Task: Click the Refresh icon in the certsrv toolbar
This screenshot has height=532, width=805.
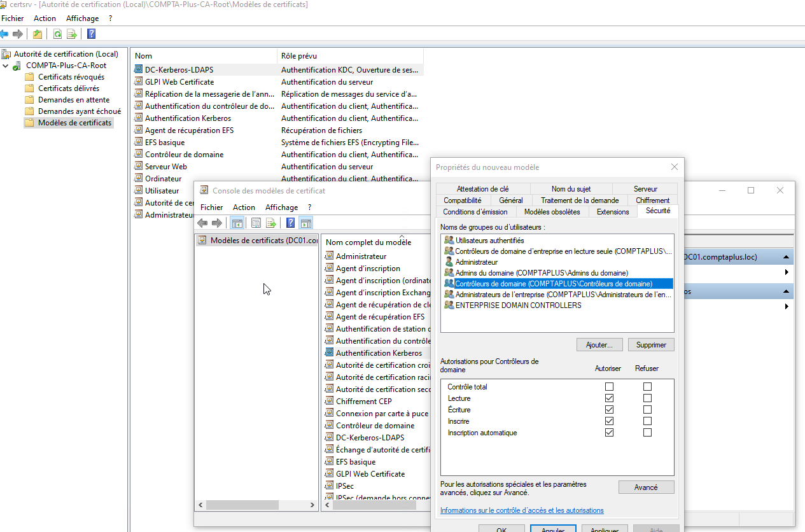Action: click(57, 34)
